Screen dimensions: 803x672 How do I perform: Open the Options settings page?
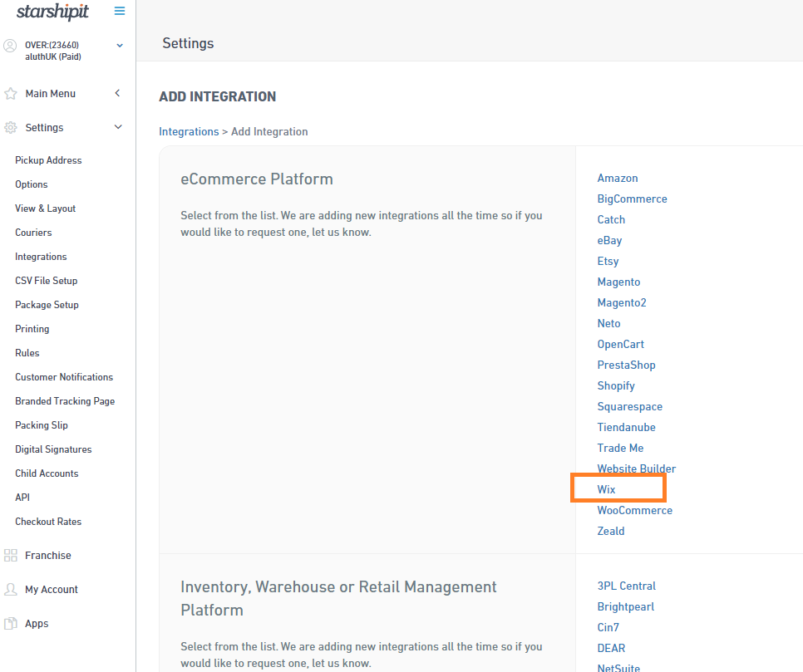[x=32, y=184]
